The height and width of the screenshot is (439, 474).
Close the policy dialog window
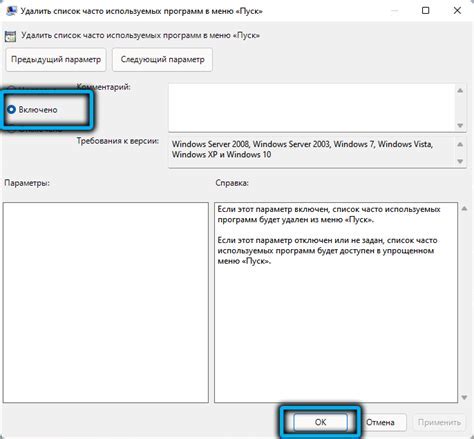coord(457,11)
